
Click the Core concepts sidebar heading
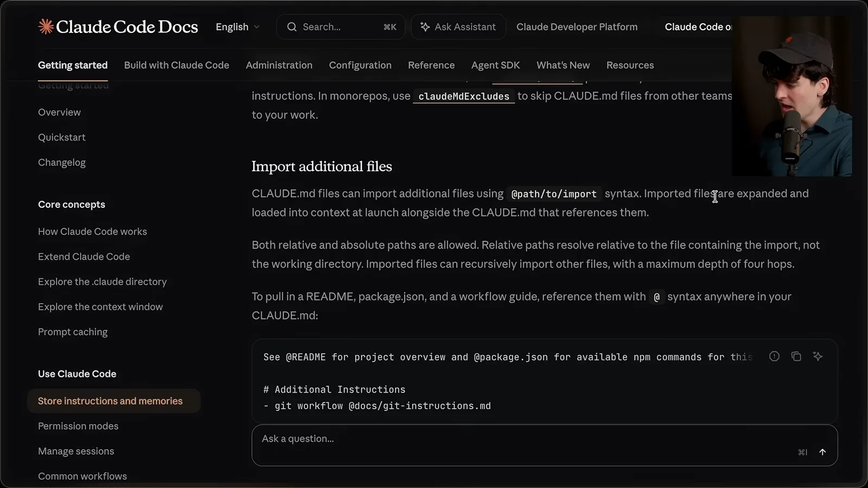[72, 204]
